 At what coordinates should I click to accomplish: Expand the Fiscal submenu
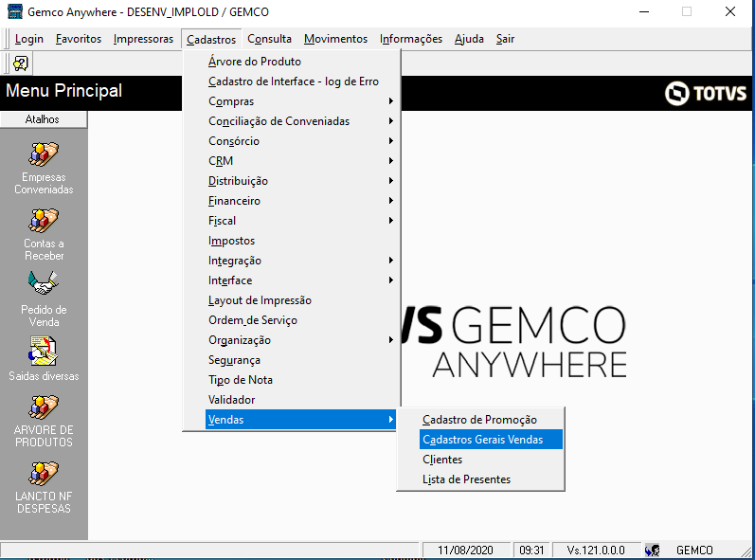291,221
